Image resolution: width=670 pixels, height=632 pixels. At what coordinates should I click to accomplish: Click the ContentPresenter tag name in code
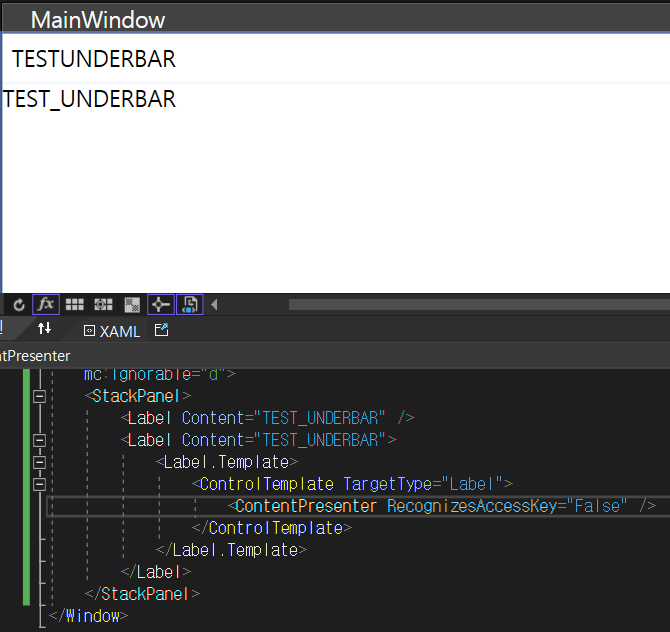306,506
